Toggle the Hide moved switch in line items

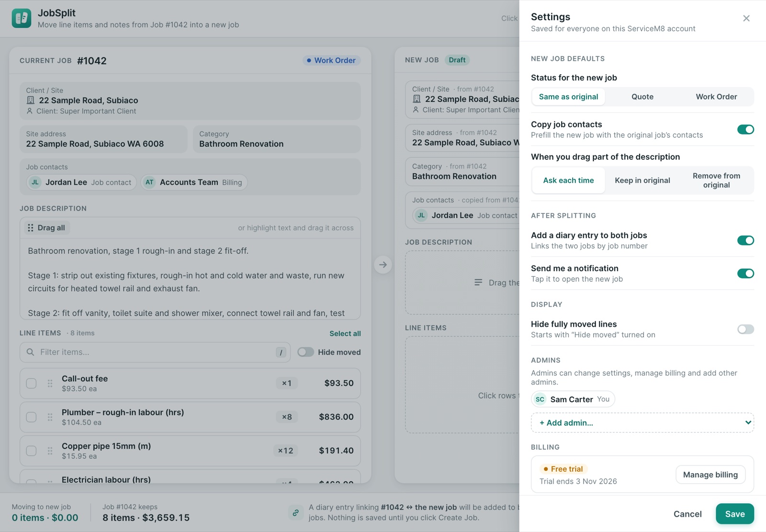point(305,352)
